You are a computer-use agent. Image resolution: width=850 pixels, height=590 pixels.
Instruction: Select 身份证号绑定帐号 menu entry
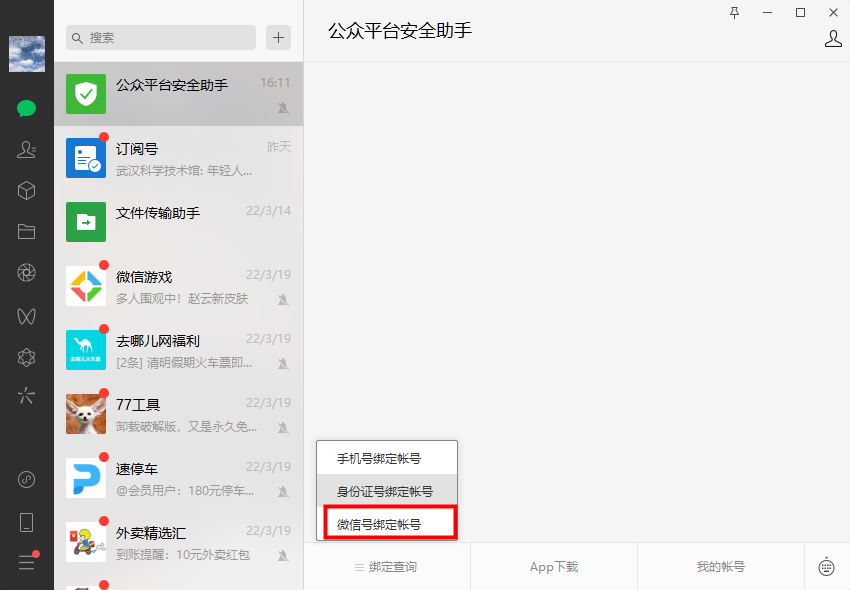click(387, 491)
